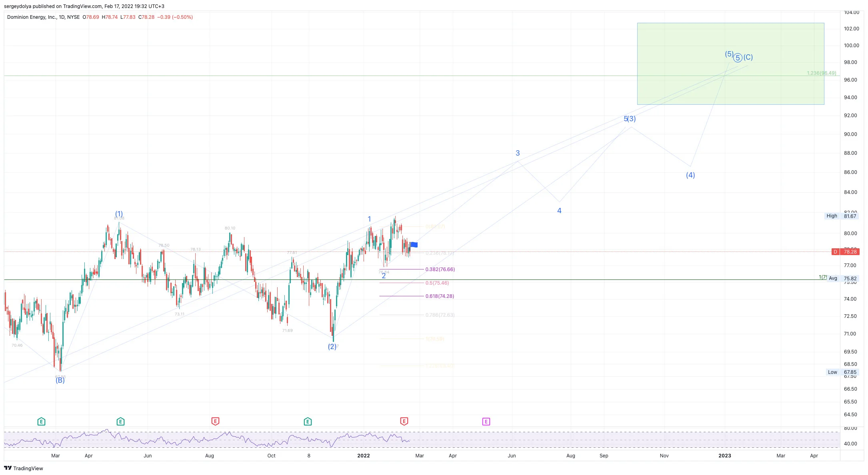Click the red earnings marker above the Aug 2021 label

[215, 421]
